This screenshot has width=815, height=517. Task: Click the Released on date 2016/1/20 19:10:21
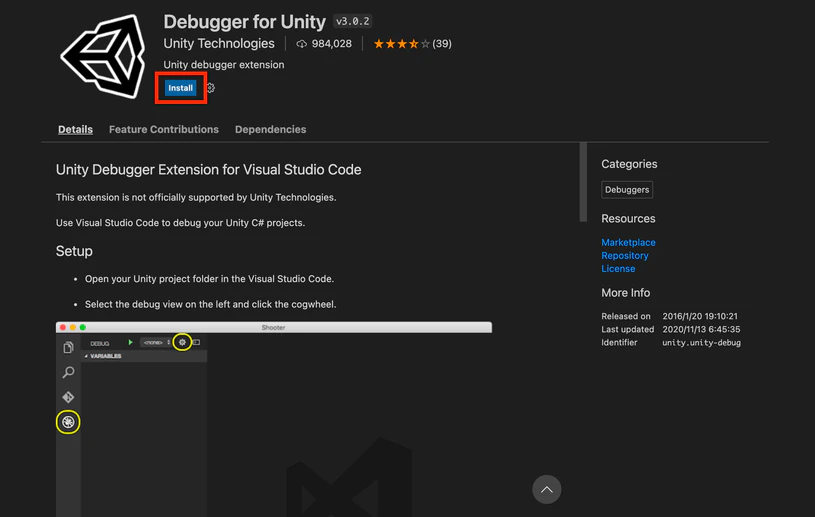point(700,316)
